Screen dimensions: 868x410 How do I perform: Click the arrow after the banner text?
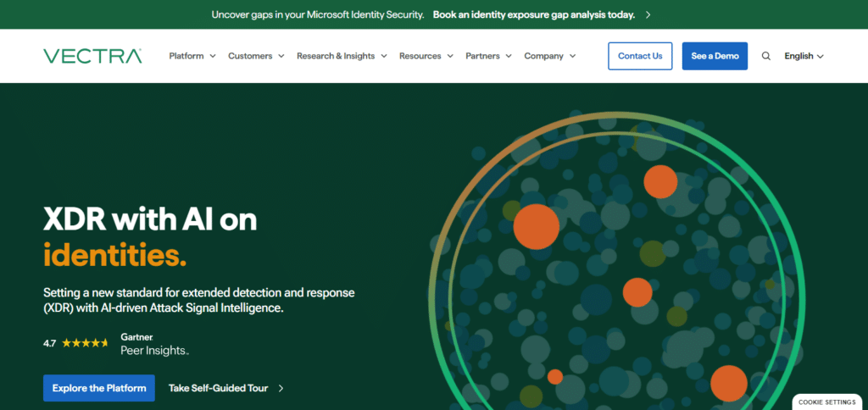pyautogui.click(x=648, y=15)
